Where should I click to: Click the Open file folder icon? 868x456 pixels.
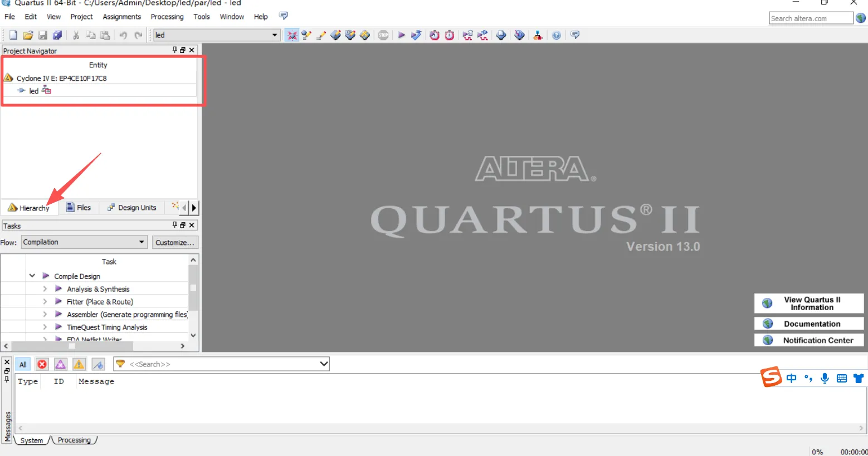28,35
